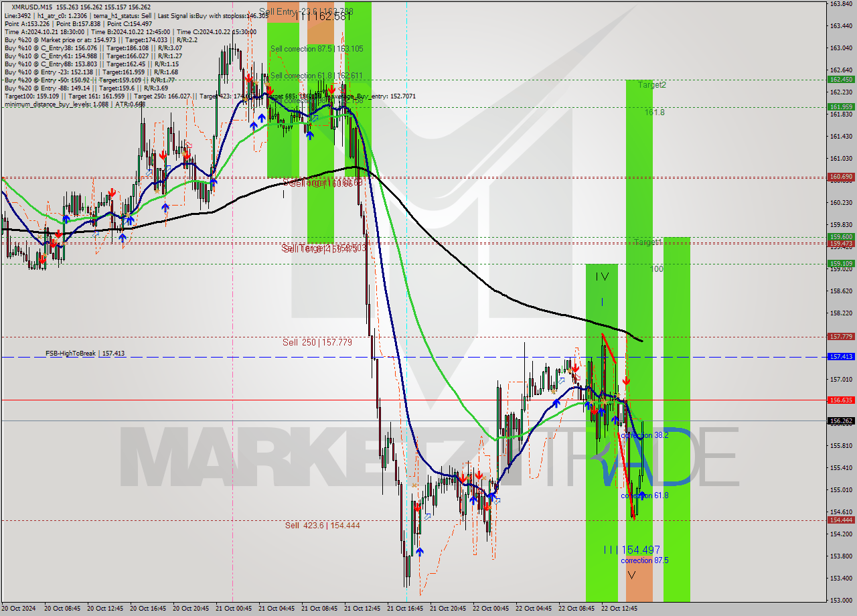The image size is (857, 616).
Task: Click the 'minimum_distance_buy_levels' info line
Action: (76, 104)
